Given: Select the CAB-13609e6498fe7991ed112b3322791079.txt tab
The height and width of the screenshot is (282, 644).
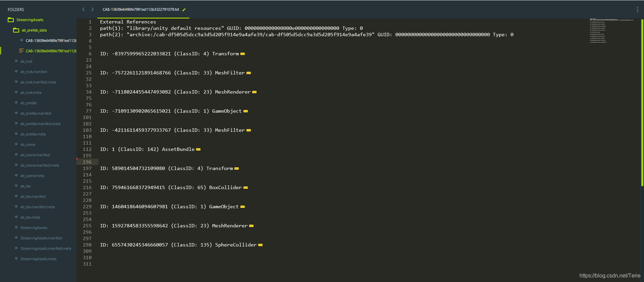Looking at the screenshot, I should pyautogui.click(x=143, y=10).
